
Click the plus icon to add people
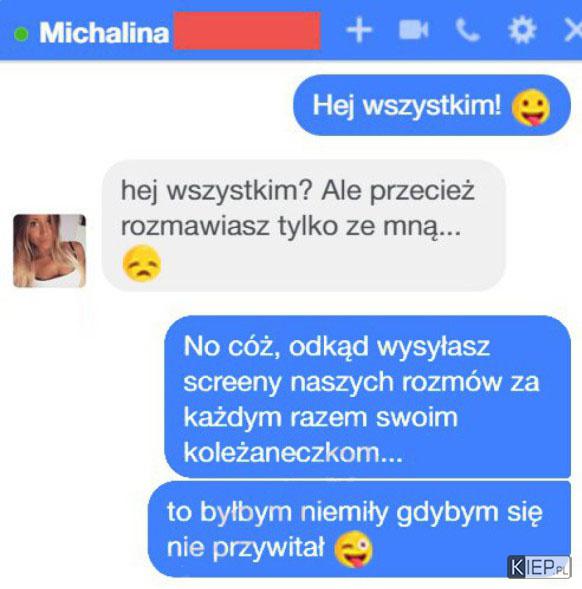click(359, 30)
